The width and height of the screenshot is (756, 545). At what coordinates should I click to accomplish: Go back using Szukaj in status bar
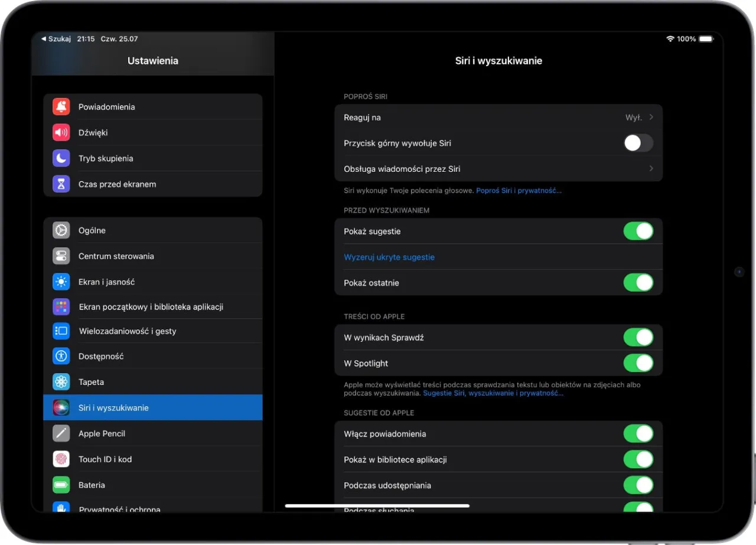56,39
